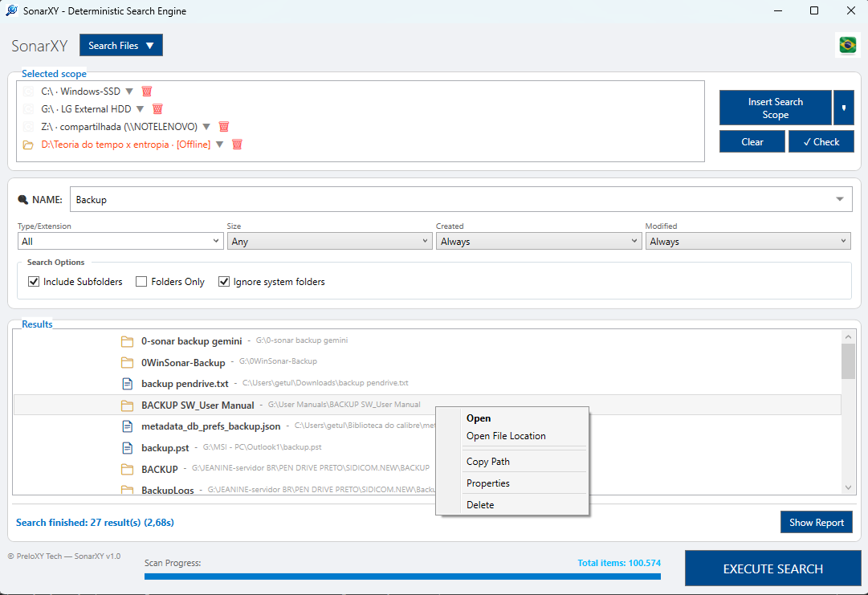Select the BACKUP SW_User Manual result row
This screenshot has height=595, width=868.
[x=427, y=405]
